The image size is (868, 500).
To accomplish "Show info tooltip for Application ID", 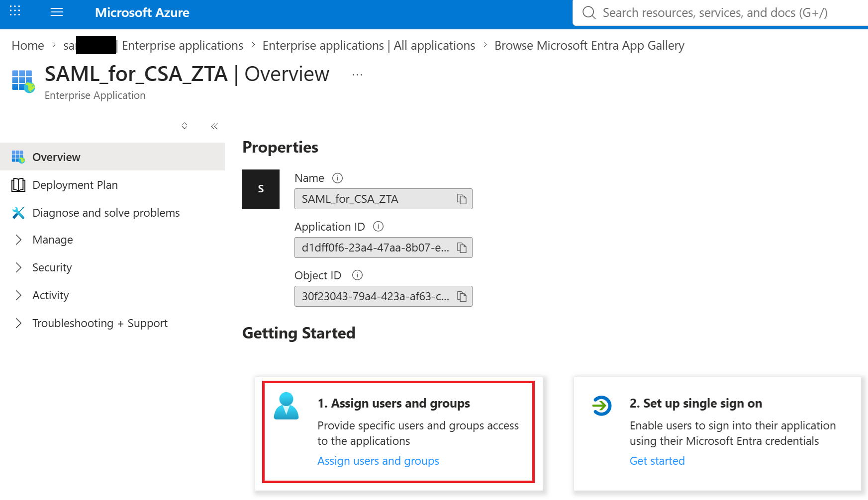I will [x=378, y=227].
